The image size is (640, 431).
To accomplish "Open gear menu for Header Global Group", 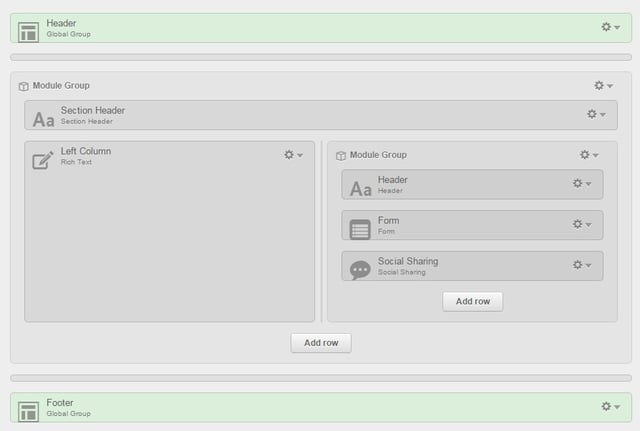I will [x=611, y=27].
